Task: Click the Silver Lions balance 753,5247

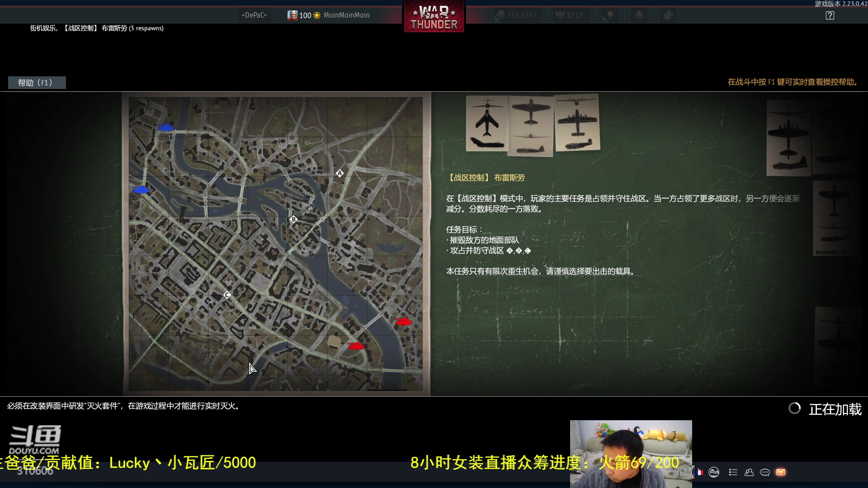Action: 517,15
